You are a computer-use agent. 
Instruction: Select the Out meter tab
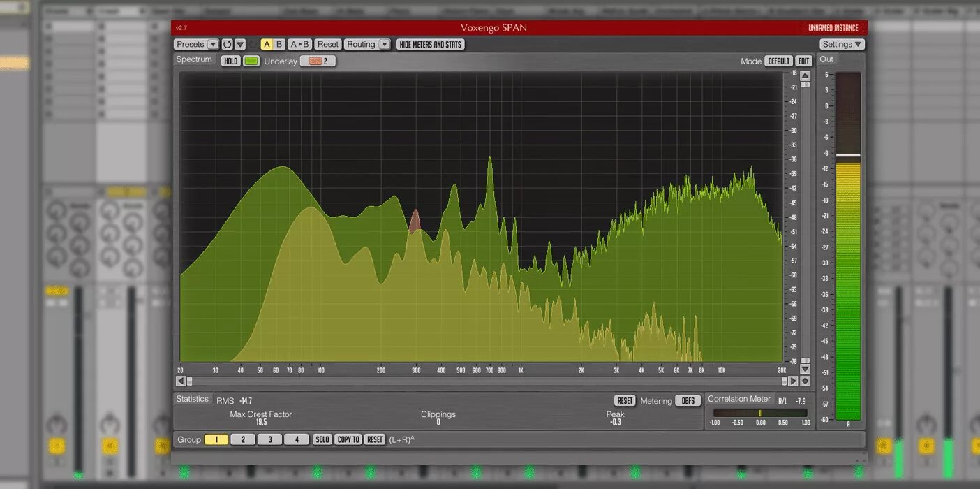(826, 60)
